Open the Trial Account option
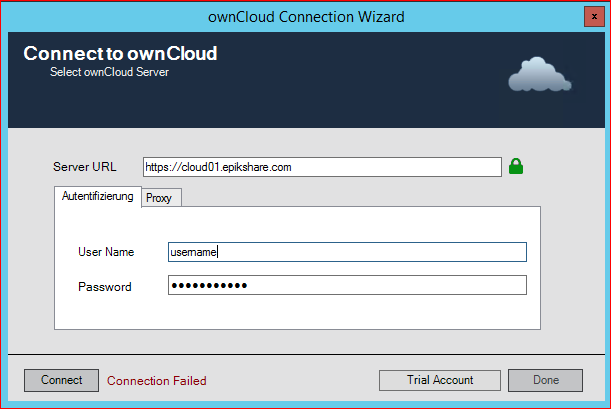This screenshot has height=409, width=611. (x=440, y=380)
